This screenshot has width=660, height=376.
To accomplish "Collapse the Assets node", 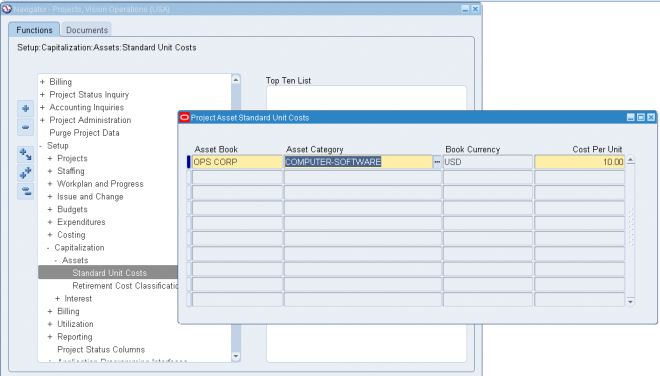I will 56,260.
